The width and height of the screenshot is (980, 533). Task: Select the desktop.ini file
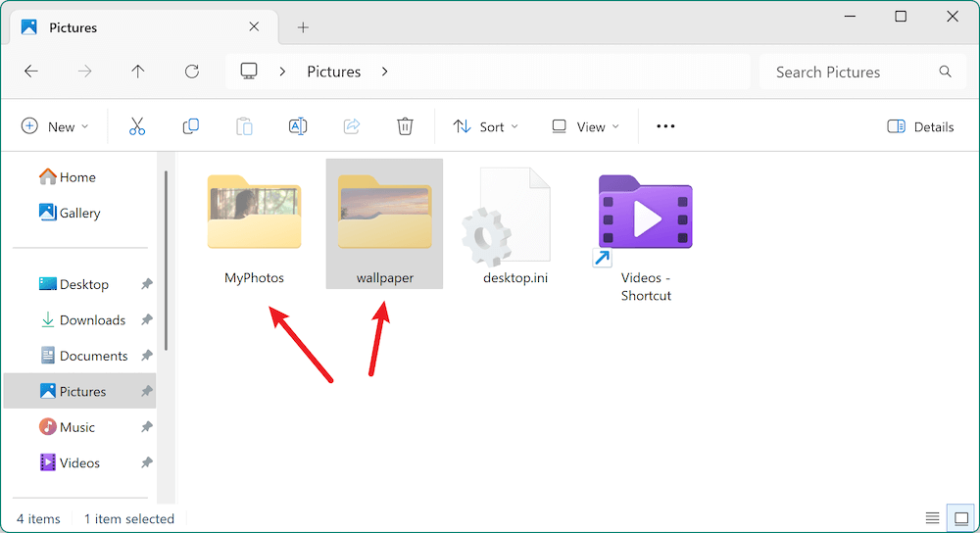(x=515, y=226)
